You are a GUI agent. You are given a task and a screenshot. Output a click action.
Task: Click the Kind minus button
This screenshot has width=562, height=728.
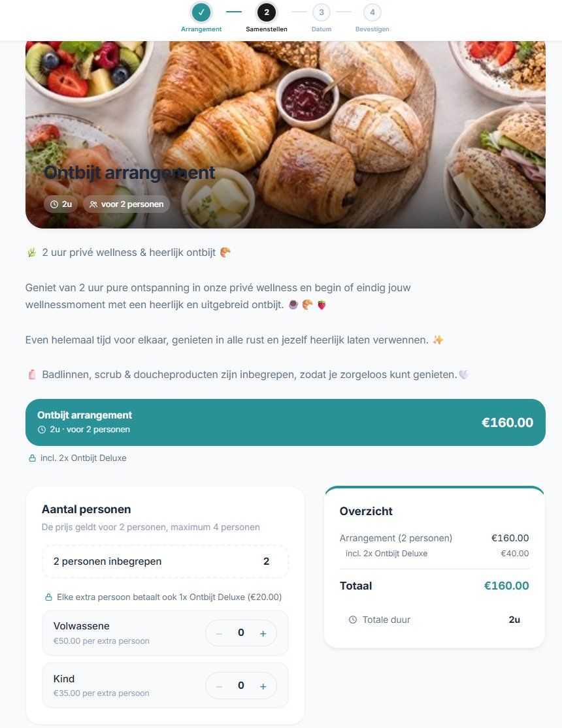click(219, 686)
